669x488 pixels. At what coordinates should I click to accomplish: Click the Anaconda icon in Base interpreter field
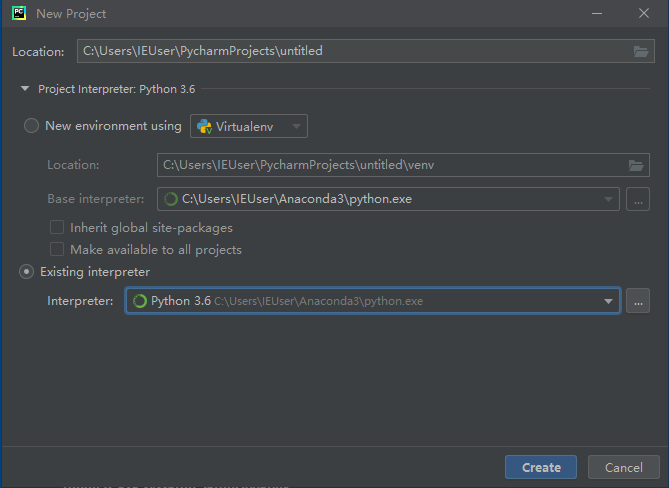[171, 199]
